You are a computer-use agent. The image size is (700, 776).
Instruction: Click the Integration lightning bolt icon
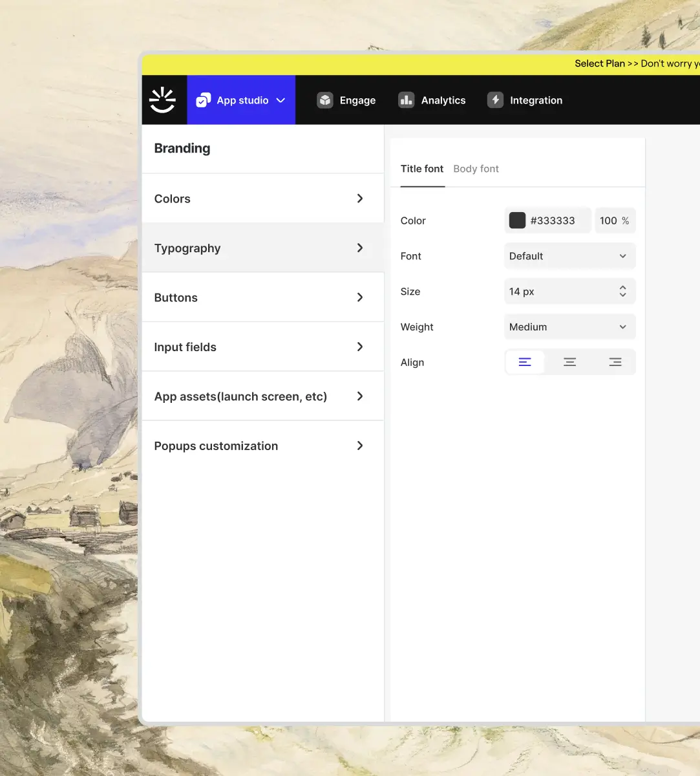coord(495,100)
